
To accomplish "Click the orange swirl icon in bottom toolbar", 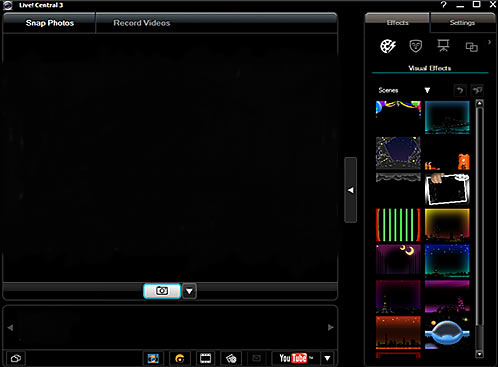I will click(x=180, y=358).
